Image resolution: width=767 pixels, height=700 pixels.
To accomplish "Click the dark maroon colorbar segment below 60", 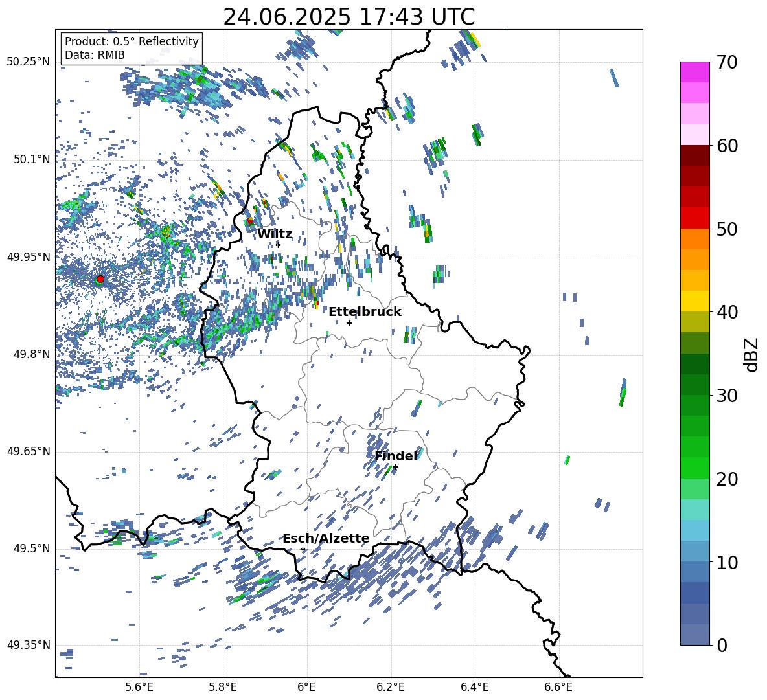I will click(x=694, y=155).
